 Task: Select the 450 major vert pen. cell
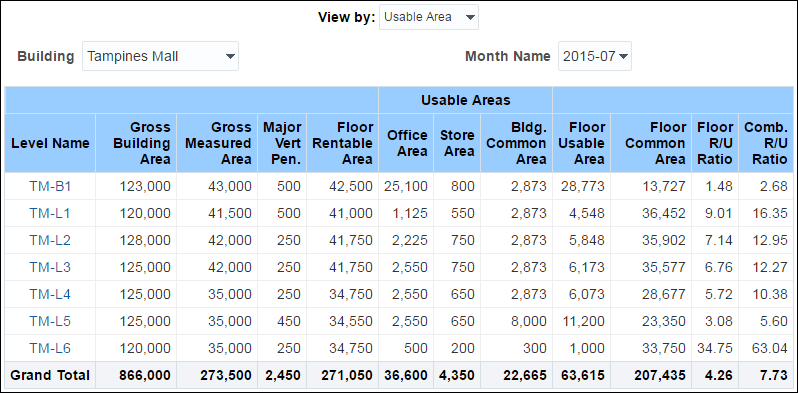pyautogui.click(x=282, y=321)
